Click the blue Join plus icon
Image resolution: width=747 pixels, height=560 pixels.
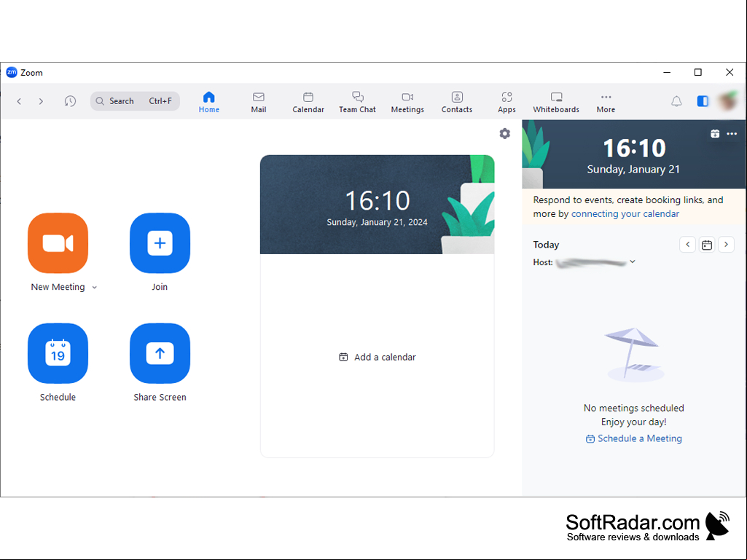tap(160, 242)
